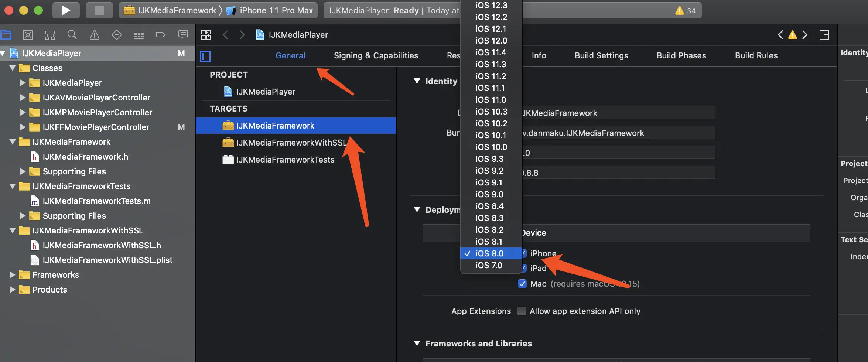
Task: Open the Symbol navigator
Action: [x=50, y=35]
